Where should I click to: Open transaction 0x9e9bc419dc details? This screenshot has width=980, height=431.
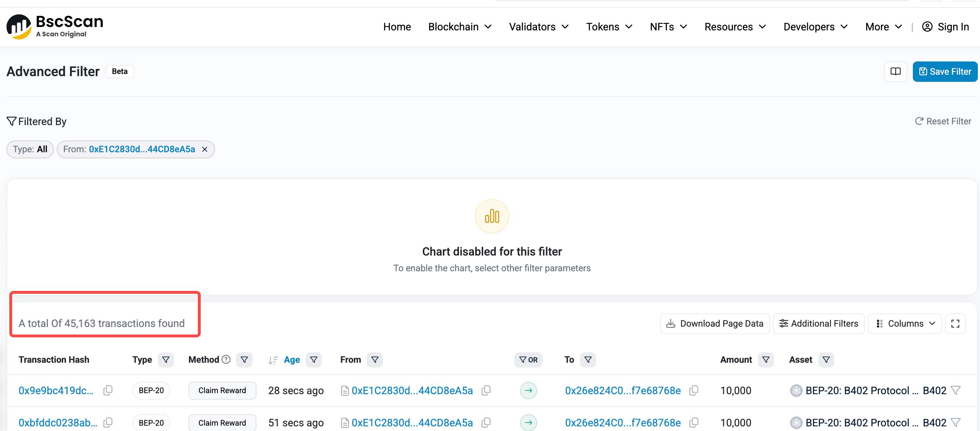pos(56,390)
